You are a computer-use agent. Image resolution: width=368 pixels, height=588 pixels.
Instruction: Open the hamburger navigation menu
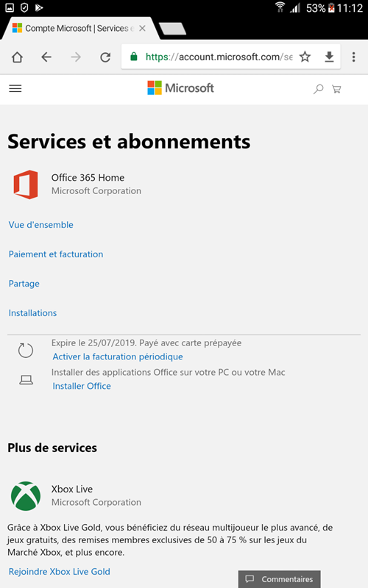pyautogui.click(x=15, y=89)
